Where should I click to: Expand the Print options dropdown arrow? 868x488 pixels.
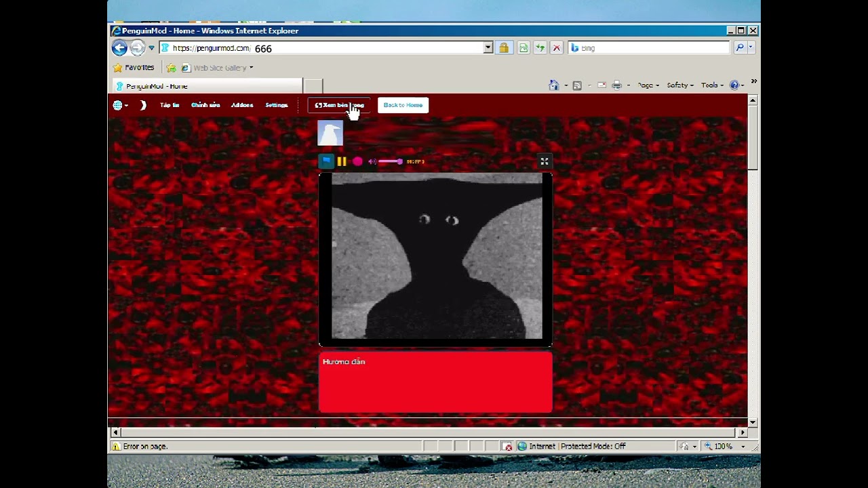(628, 85)
